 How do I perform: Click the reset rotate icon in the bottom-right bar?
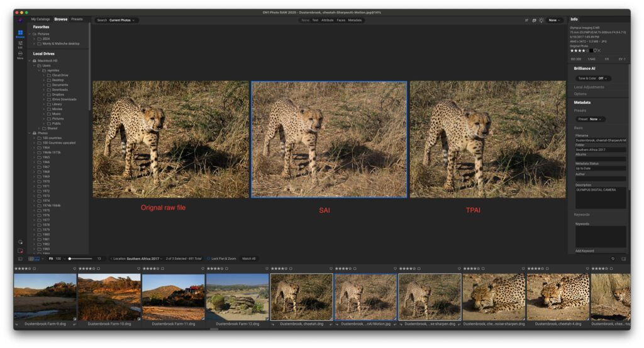[x=613, y=259]
